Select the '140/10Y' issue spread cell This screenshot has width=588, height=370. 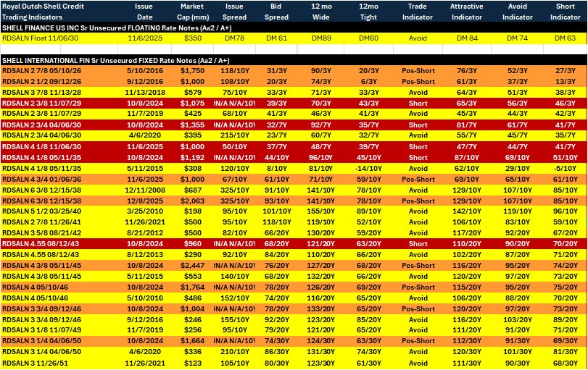[234, 277]
